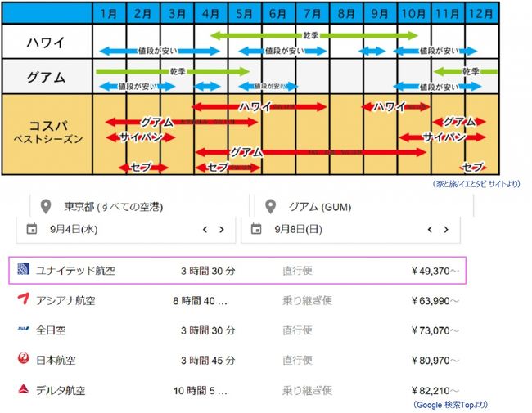Image resolution: width=532 pixels, height=413 pixels.
Task: Click the サイパン arrow in January–February
Action: (141, 137)
